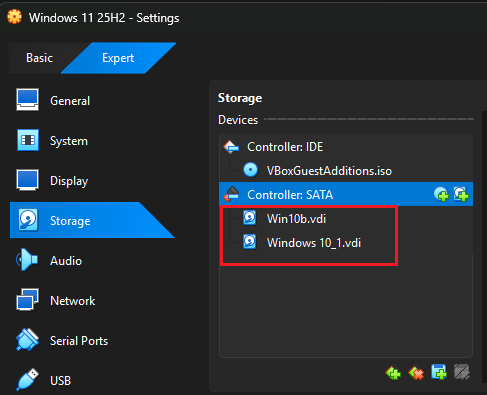This screenshot has height=395, width=487.
Task: Open the USB settings category
Action: pyautogui.click(x=60, y=380)
